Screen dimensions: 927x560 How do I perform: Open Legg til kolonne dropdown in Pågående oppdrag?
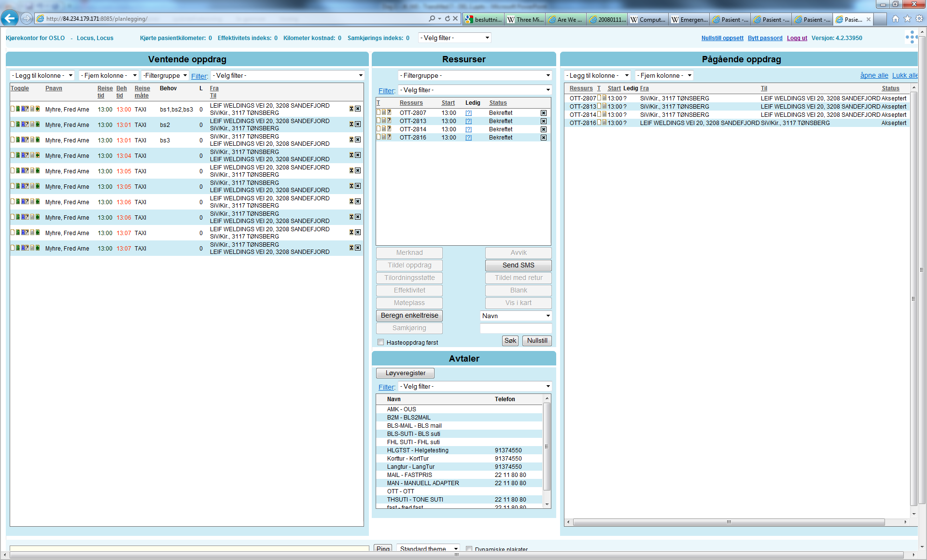[x=597, y=75]
